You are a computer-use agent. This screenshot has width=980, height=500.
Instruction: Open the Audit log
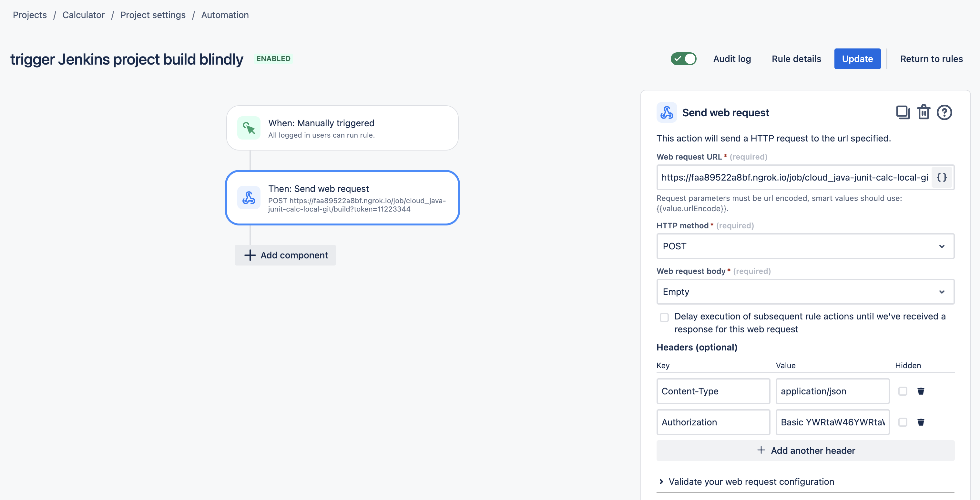coord(731,59)
